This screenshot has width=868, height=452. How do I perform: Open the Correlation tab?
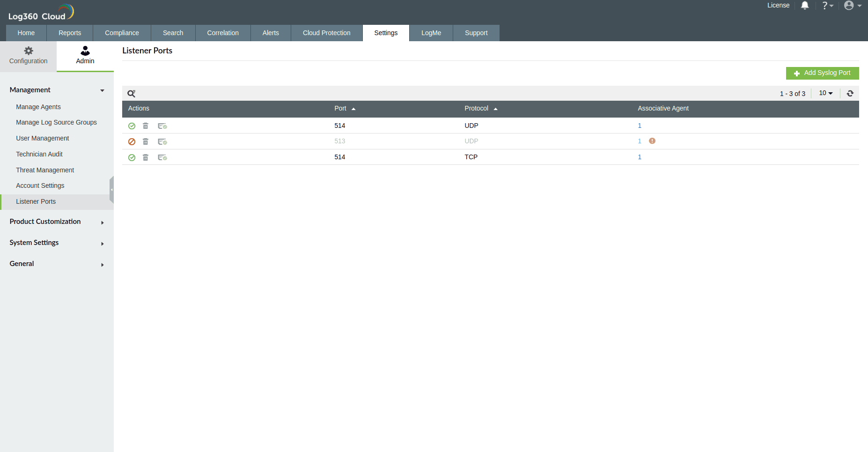pyautogui.click(x=222, y=33)
